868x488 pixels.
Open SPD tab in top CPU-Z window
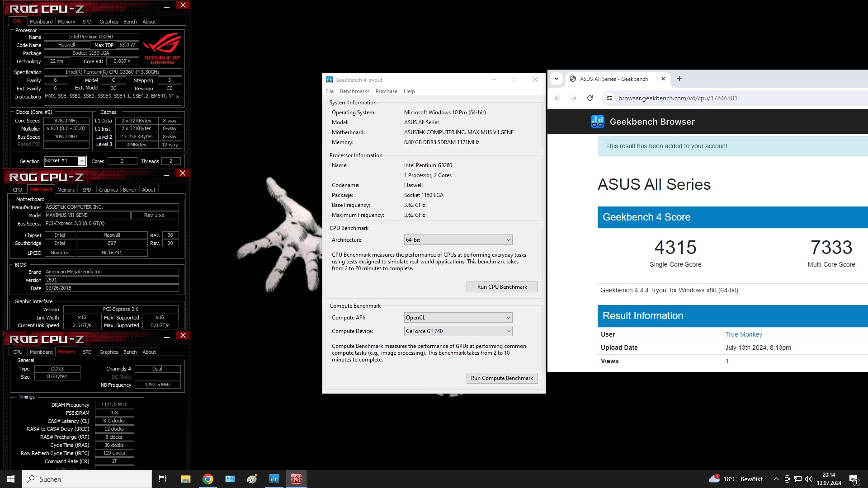pos(87,22)
